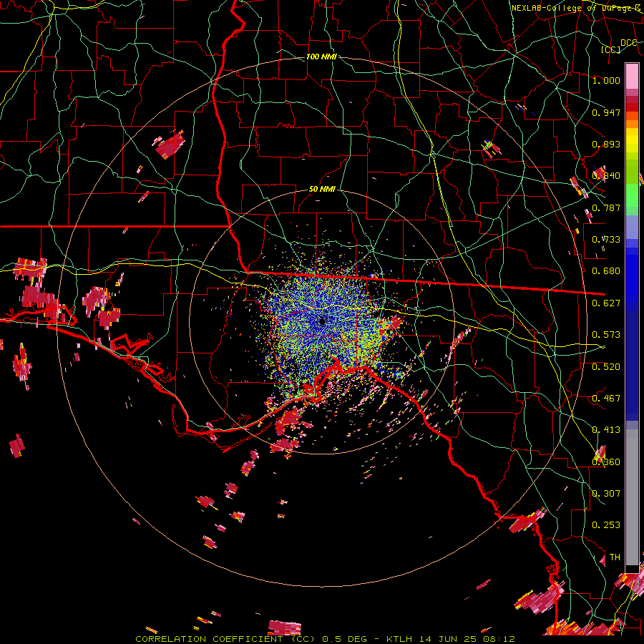Click the 0.893 legend value
Viewport: 644px width, 644px height.
[x=606, y=144]
